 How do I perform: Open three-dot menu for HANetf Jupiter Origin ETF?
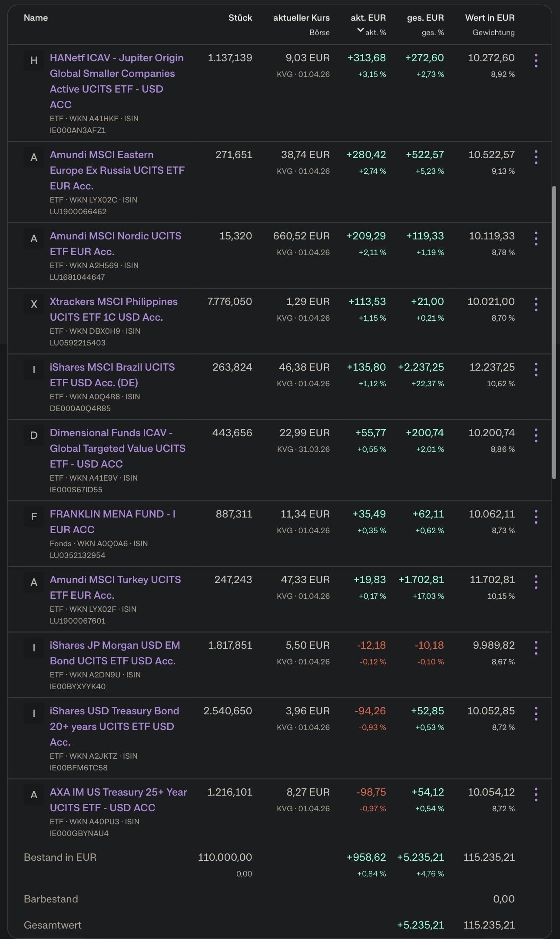tap(536, 61)
